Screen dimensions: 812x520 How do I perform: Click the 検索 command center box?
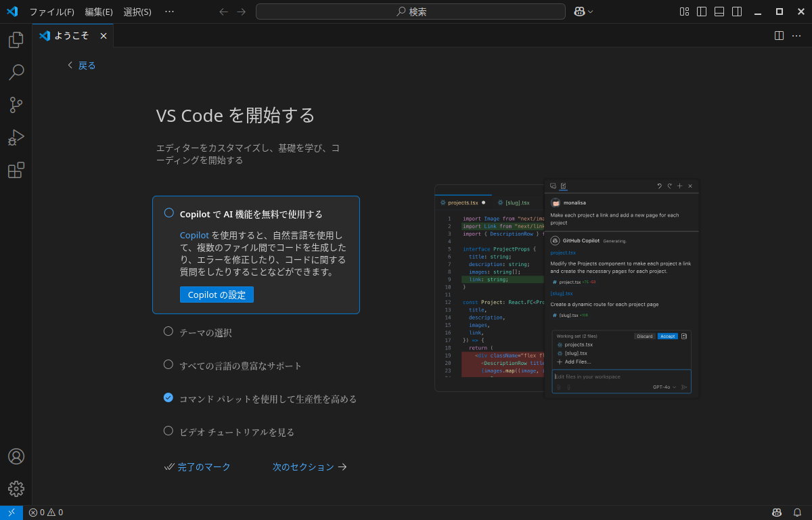tap(411, 12)
